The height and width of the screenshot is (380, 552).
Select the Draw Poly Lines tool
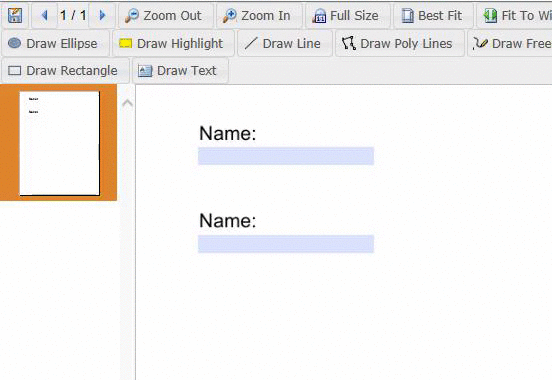(x=400, y=43)
